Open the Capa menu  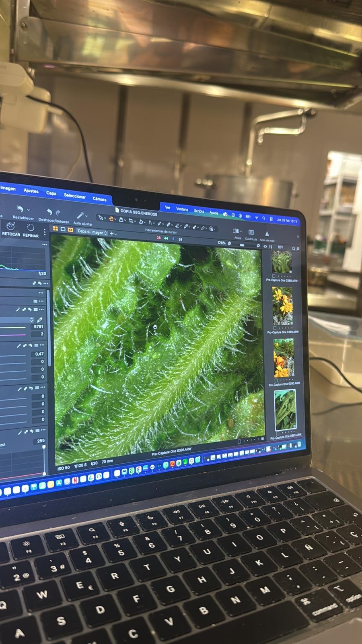pos(51,193)
